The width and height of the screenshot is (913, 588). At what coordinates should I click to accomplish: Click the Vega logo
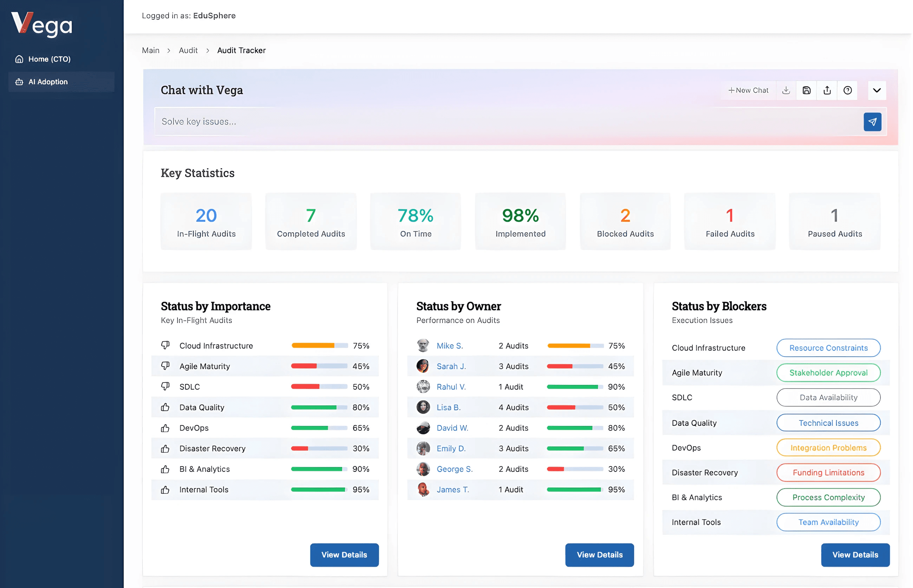(x=41, y=24)
